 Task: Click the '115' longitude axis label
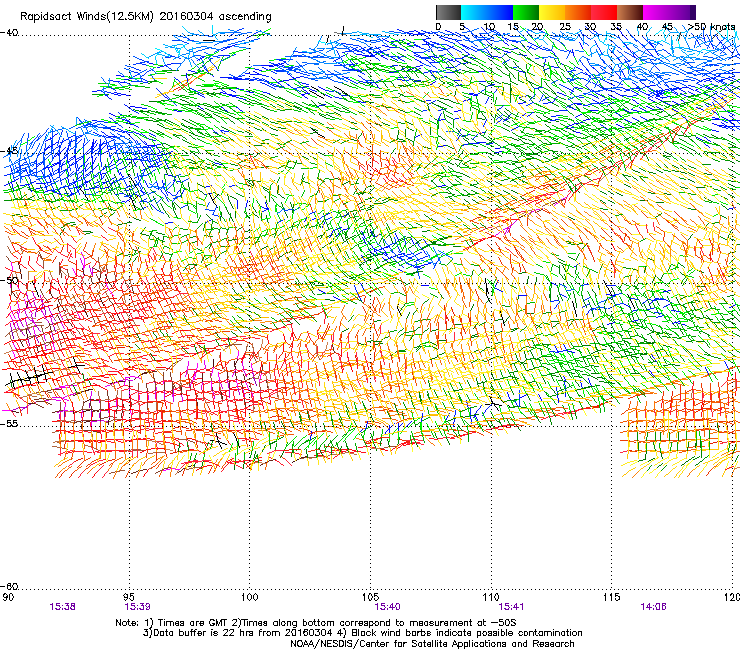[x=612, y=598]
